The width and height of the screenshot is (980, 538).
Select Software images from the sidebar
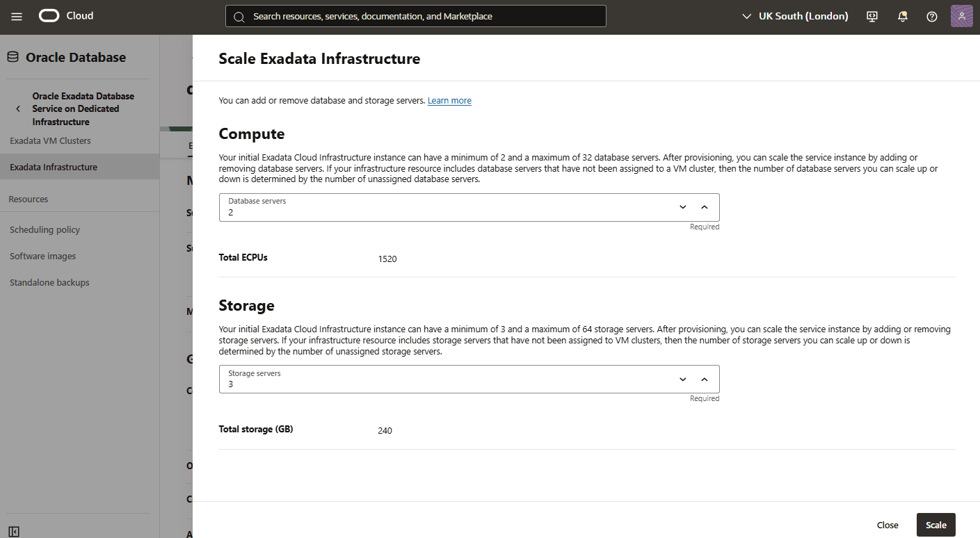coord(42,256)
